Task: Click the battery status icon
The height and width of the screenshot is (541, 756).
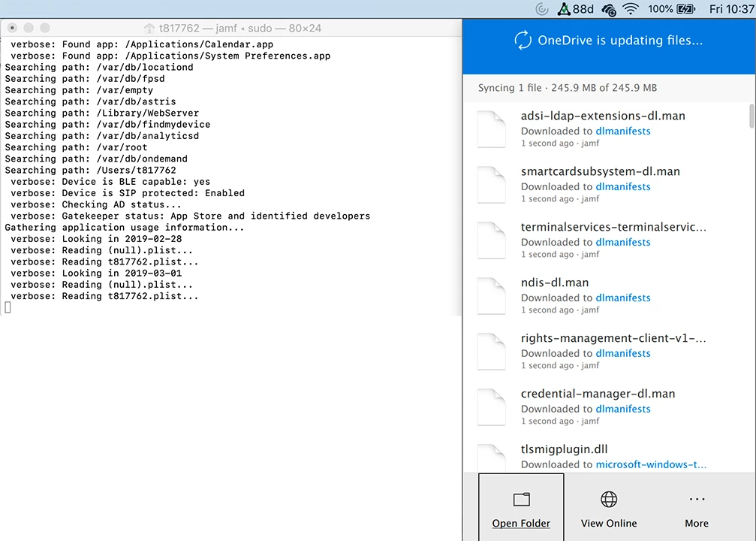Action: [x=685, y=9]
